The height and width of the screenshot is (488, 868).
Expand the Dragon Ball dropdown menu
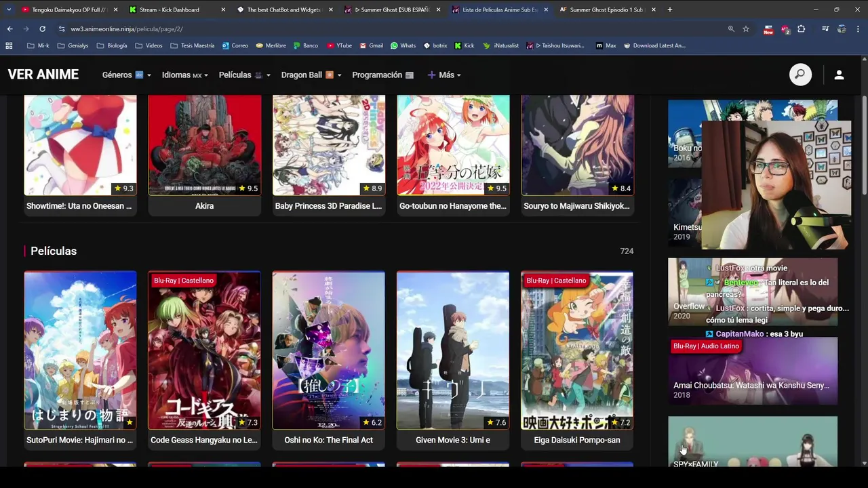tap(311, 75)
